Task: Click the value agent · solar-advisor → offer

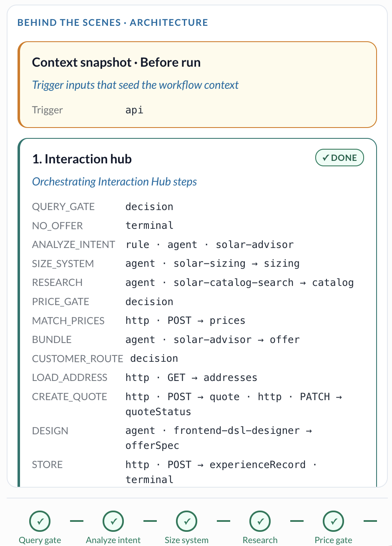Action: pos(213,340)
